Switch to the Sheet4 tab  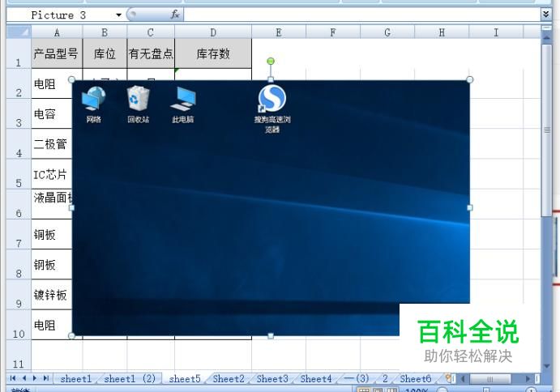coord(316,378)
